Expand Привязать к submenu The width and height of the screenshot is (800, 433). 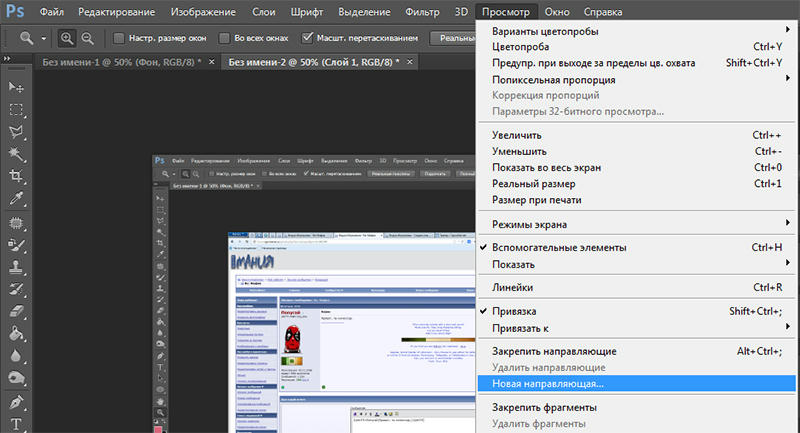[637, 328]
